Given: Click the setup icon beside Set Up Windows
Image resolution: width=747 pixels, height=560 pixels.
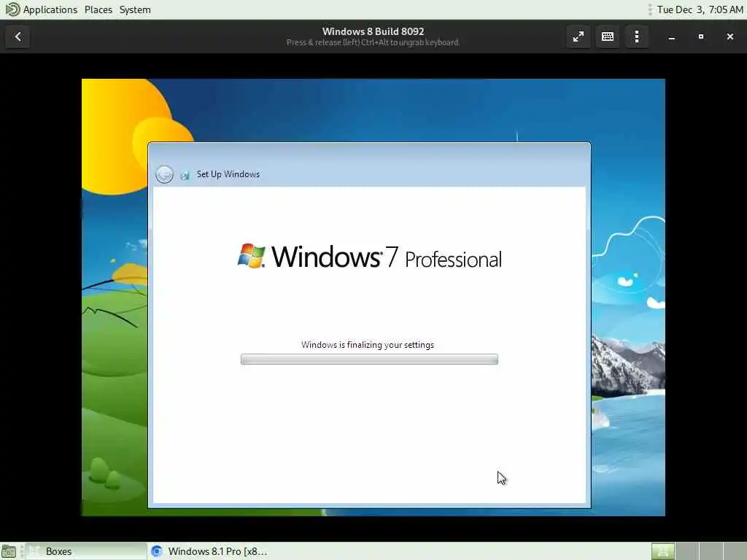Looking at the screenshot, I should [185, 175].
